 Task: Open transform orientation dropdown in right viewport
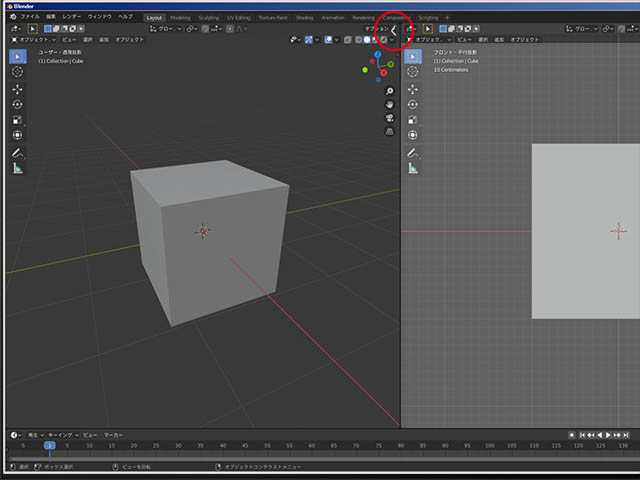(x=582, y=29)
